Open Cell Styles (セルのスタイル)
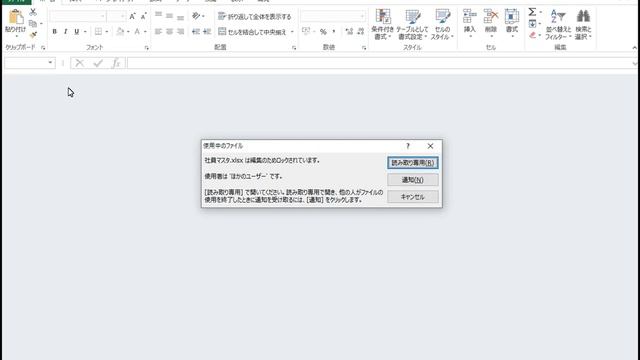 pos(442,24)
